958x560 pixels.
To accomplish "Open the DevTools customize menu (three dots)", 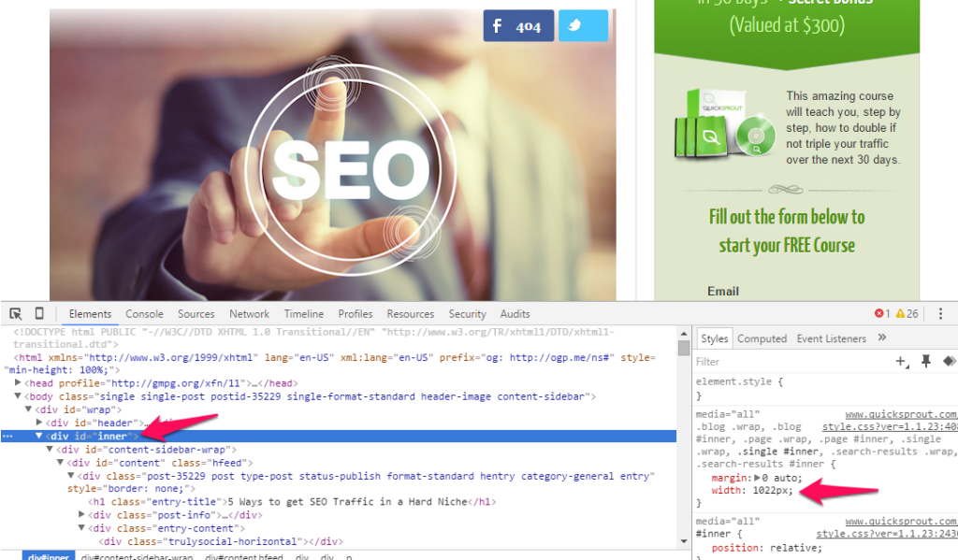I will tap(940, 314).
